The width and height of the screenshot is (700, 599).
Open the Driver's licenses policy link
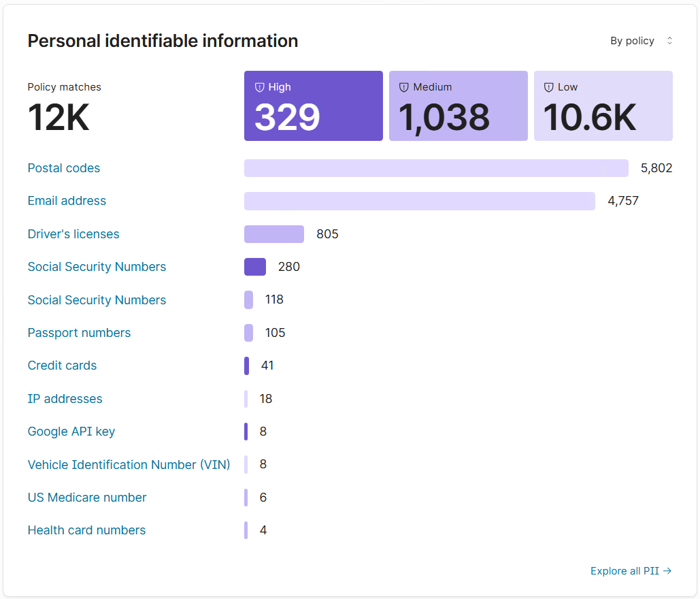[x=73, y=234]
